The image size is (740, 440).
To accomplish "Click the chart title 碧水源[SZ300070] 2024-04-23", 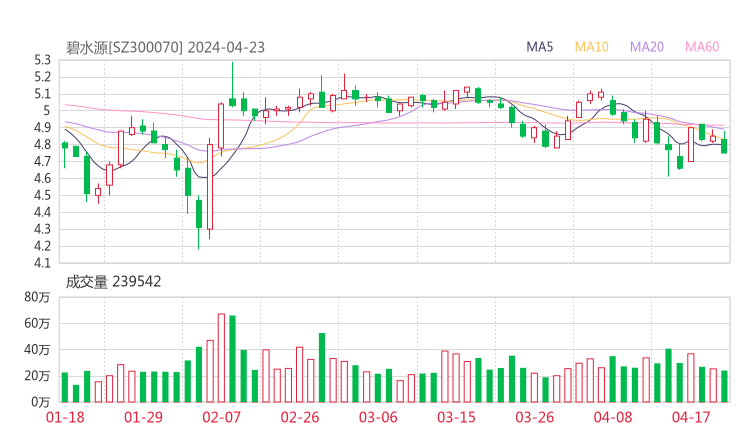I will 165,47.
